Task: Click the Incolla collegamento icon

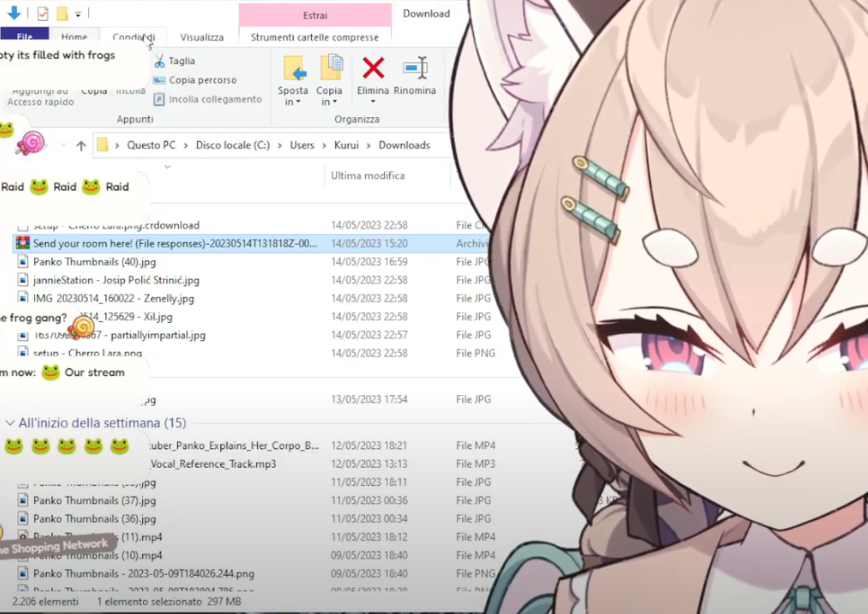Action: click(x=159, y=99)
